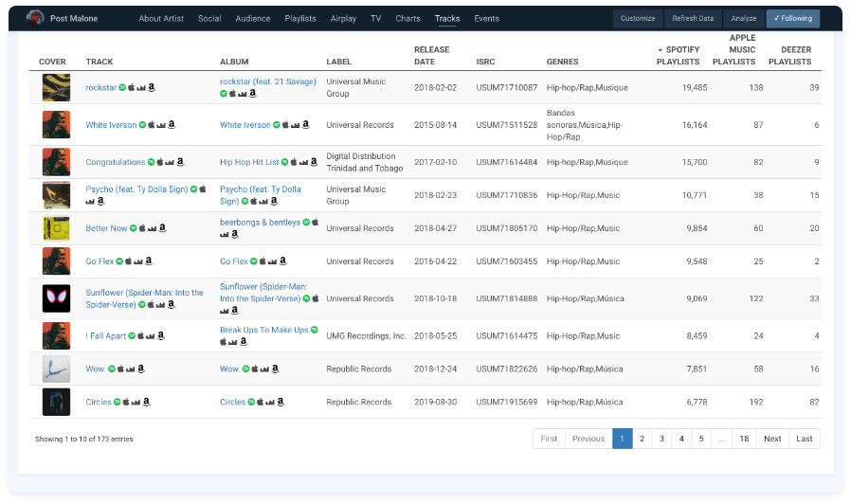Viewport: 851px width, 504px height.
Task: Open the Events tab
Action: point(487,18)
